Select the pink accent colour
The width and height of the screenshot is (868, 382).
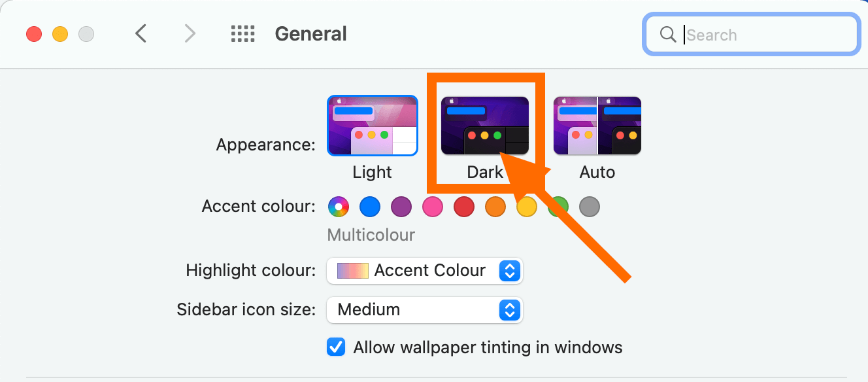tap(433, 207)
